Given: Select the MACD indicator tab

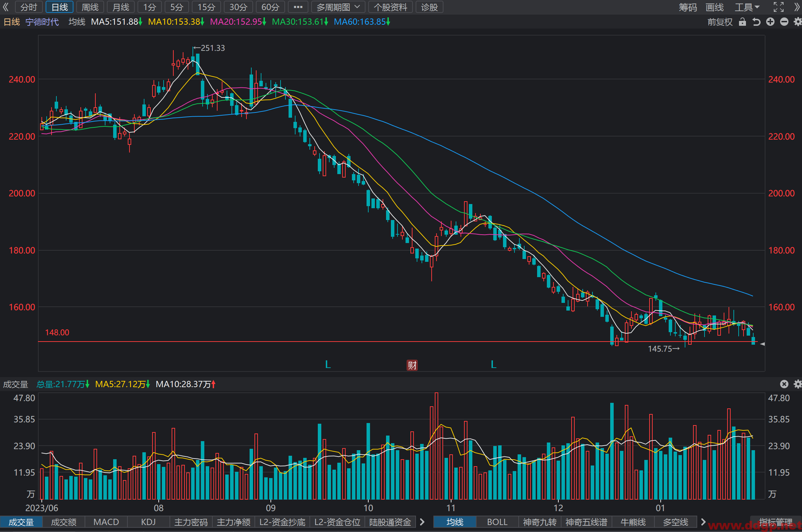Looking at the screenshot, I should point(106,522).
